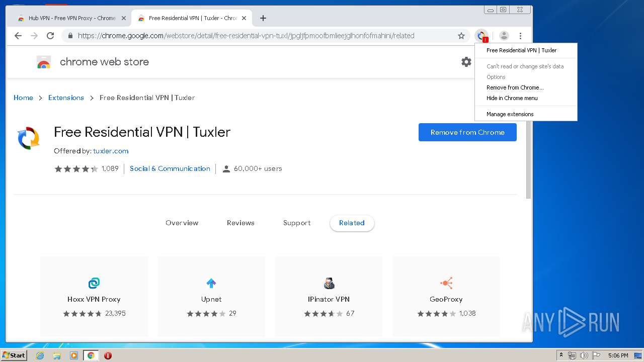This screenshot has height=362, width=644.
Task: Bookmark this page with the star icon
Action: point(461,36)
